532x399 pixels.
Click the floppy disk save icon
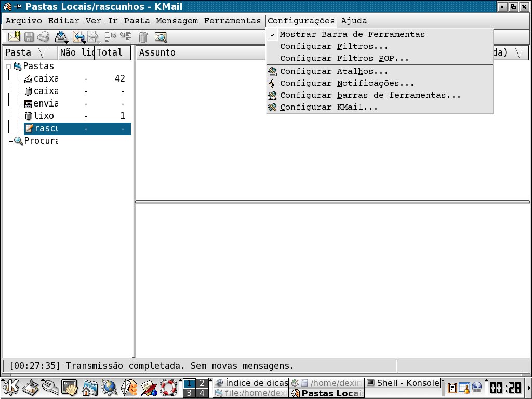[29, 37]
